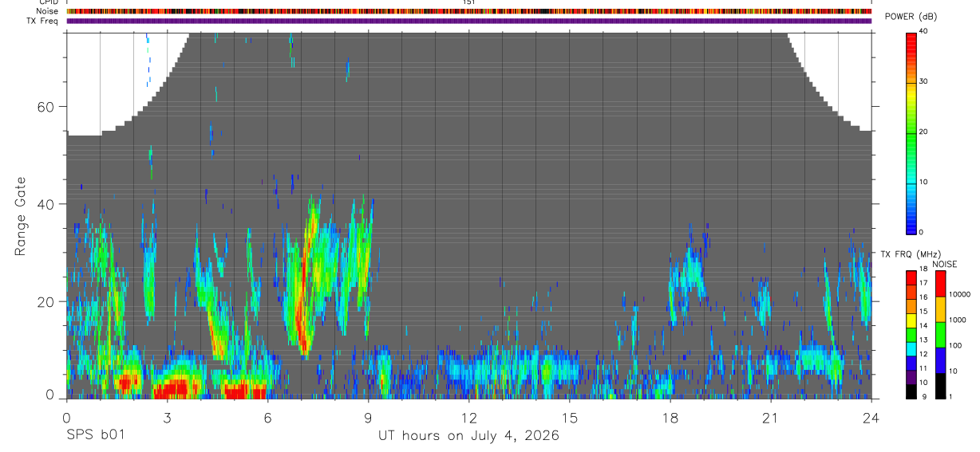The height and width of the screenshot is (452, 980).
Task: Click the Noise strip at top of plot
Action: coord(469,11)
